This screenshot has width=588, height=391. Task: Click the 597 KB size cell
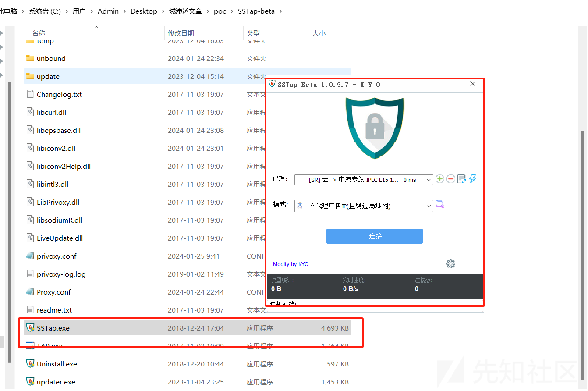(338, 364)
